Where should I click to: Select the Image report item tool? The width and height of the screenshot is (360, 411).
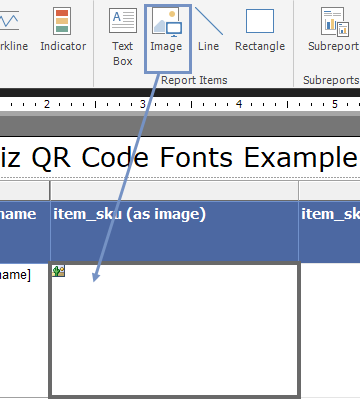point(167,38)
